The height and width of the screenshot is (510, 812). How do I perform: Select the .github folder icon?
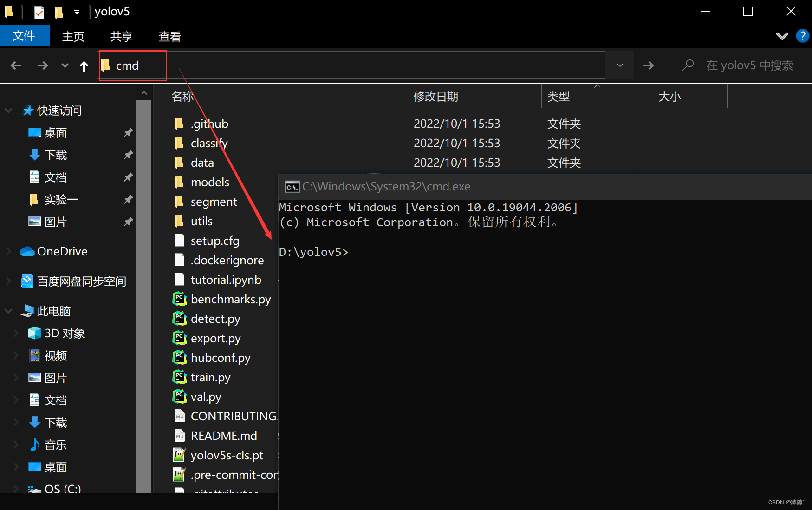179,124
